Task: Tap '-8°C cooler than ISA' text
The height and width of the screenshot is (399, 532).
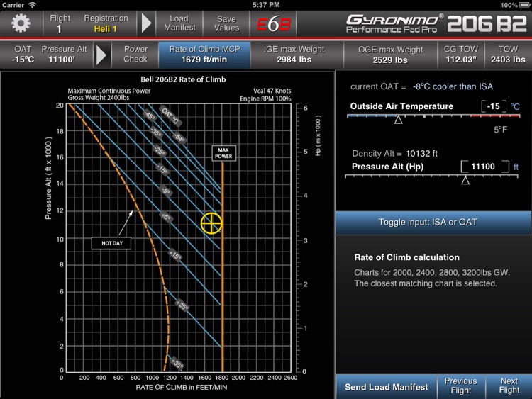Action: pos(453,86)
